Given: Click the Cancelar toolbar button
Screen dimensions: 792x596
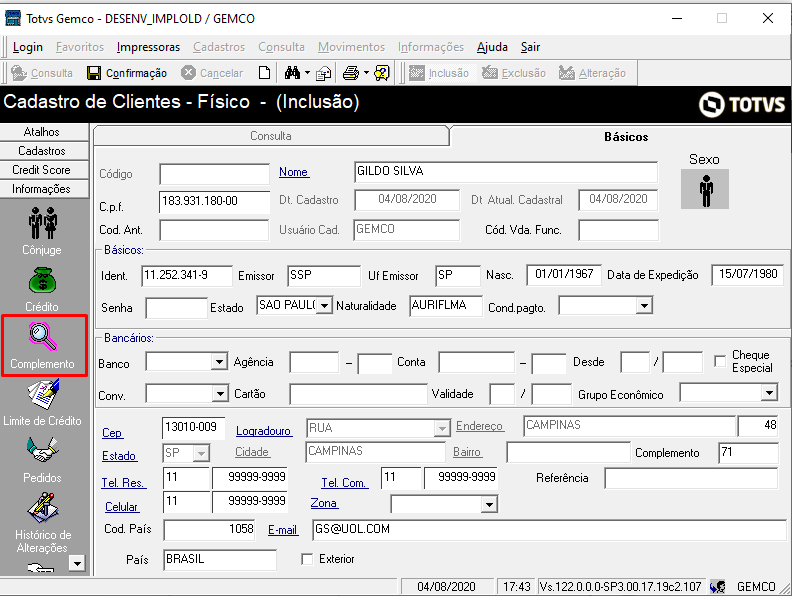Looking at the screenshot, I should [x=212, y=73].
